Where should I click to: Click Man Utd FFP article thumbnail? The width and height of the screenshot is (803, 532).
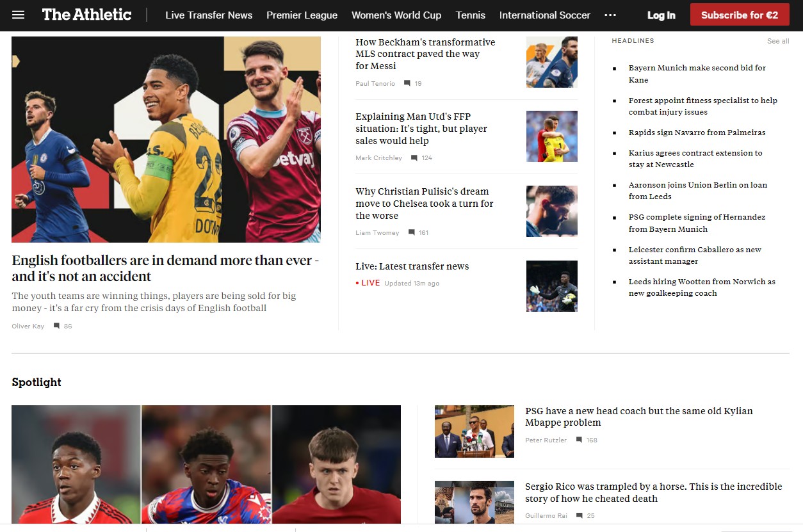[x=552, y=136]
